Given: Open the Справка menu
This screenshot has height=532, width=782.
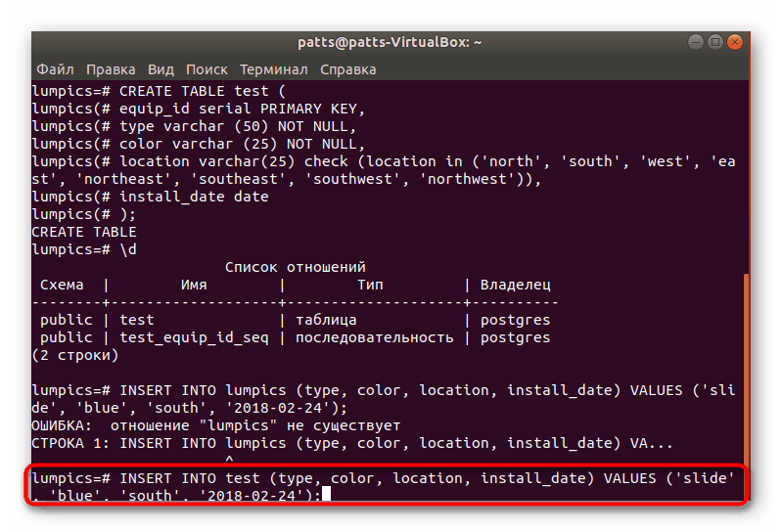Looking at the screenshot, I should tap(348, 69).
